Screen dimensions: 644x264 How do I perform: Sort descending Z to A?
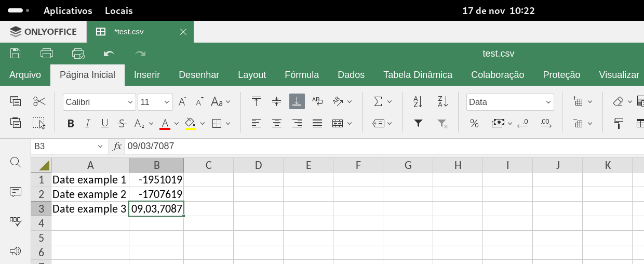[x=442, y=101]
